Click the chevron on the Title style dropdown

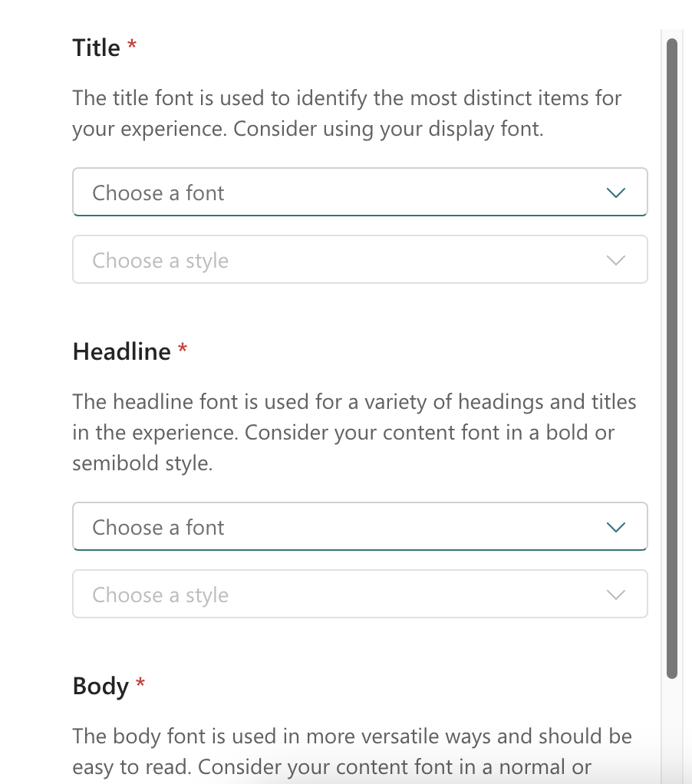pyautogui.click(x=615, y=260)
